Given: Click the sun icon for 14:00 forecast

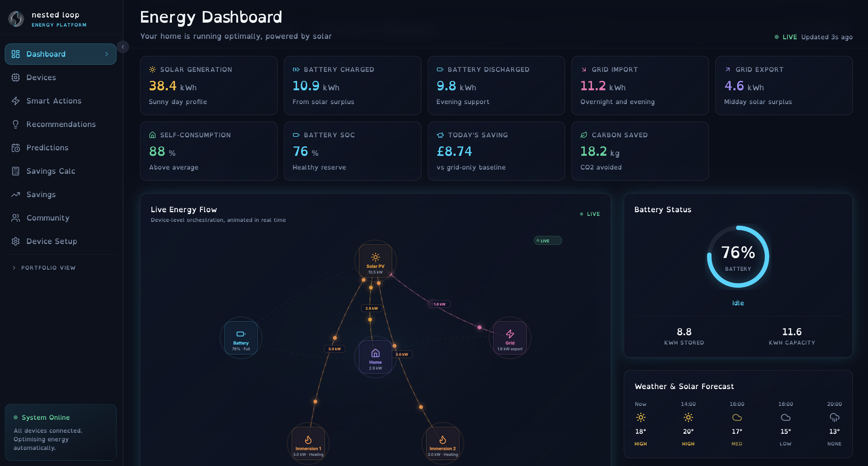Looking at the screenshot, I should coord(688,417).
